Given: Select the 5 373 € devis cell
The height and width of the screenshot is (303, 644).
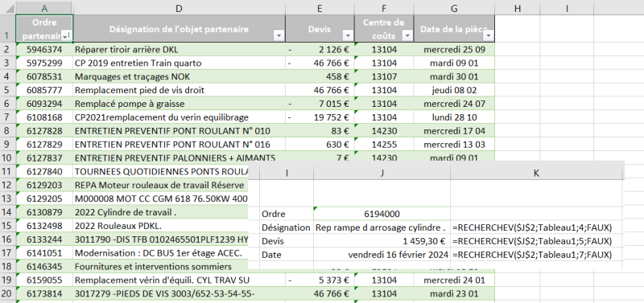Looking at the screenshot, I should [x=320, y=280].
